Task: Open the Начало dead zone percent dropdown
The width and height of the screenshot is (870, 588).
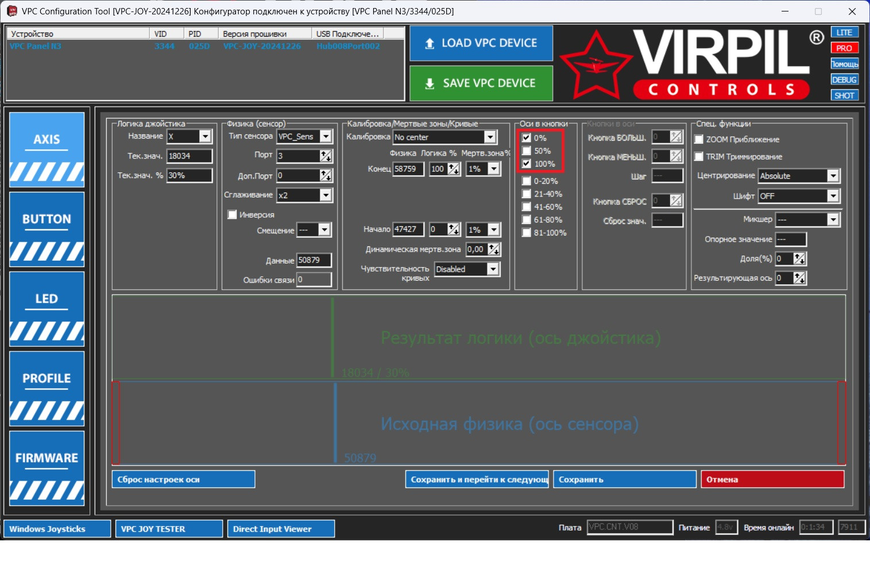Action: [493, 230]
